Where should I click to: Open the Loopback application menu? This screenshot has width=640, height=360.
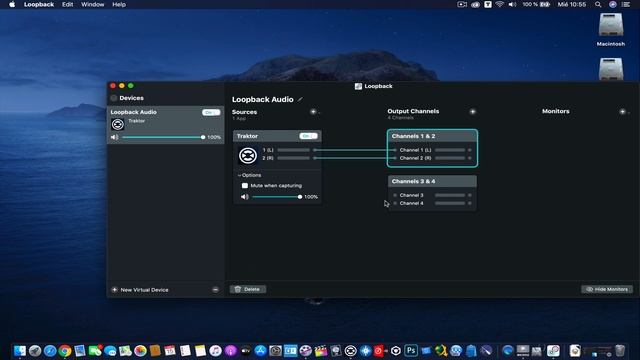39,4
